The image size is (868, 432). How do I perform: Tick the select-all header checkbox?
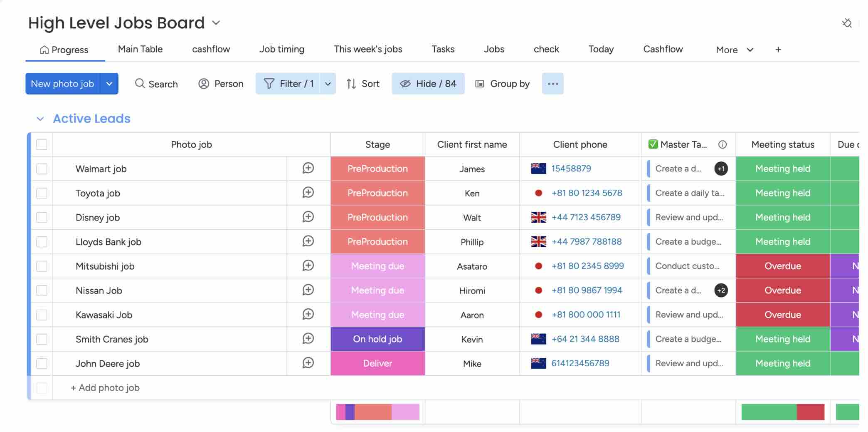pos(42,144)
